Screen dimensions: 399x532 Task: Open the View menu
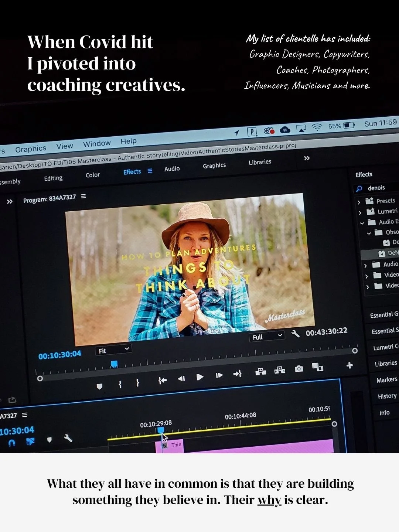coord(65,146)
